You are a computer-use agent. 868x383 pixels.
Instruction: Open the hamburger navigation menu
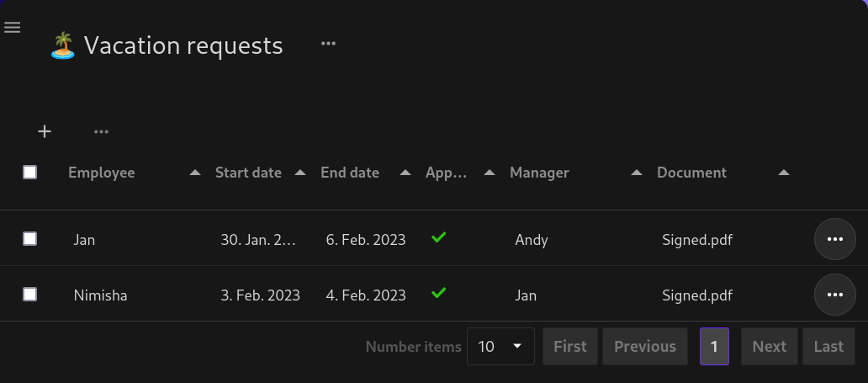(12, 28)
